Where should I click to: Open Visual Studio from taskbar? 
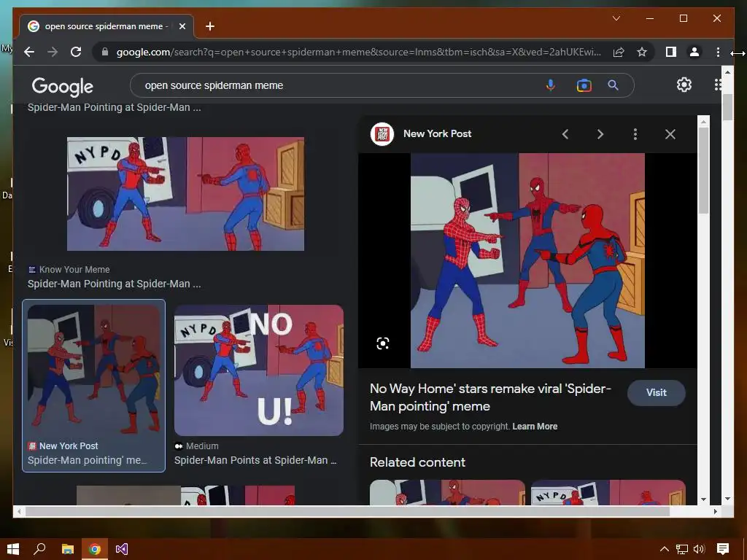coord(122,549)
